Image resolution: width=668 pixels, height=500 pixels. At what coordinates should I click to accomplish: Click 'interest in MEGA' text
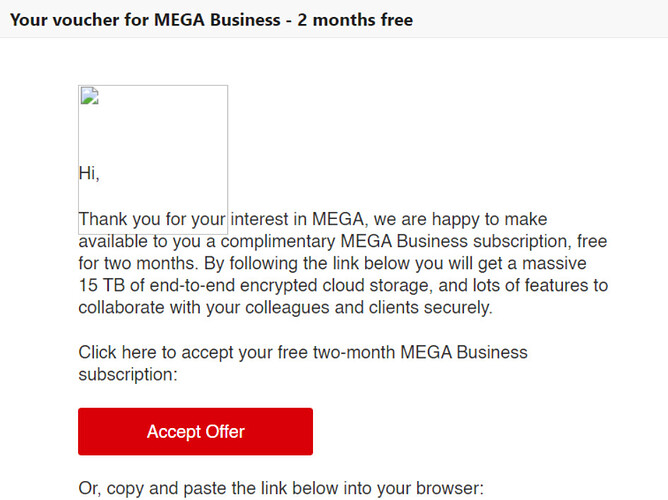tap(297, 219)
